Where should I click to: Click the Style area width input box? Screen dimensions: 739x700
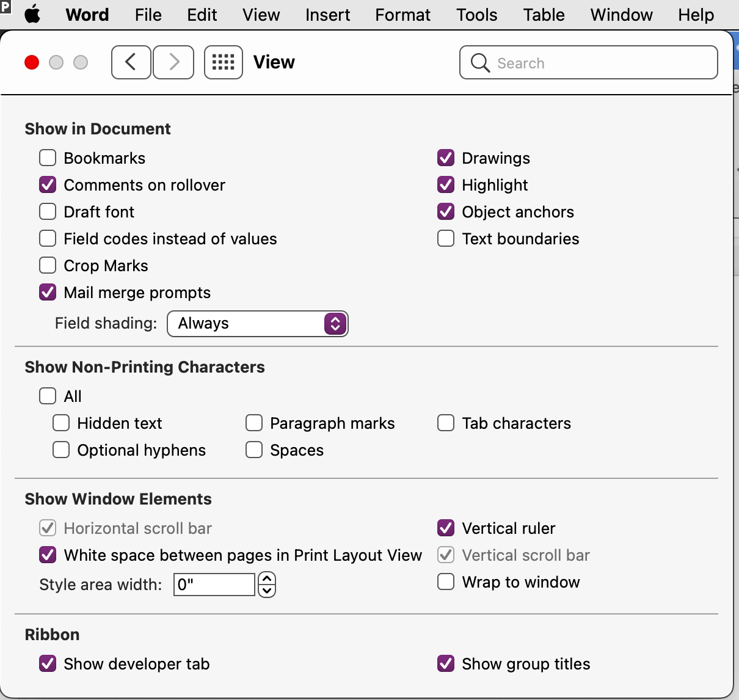coord(214,585)
